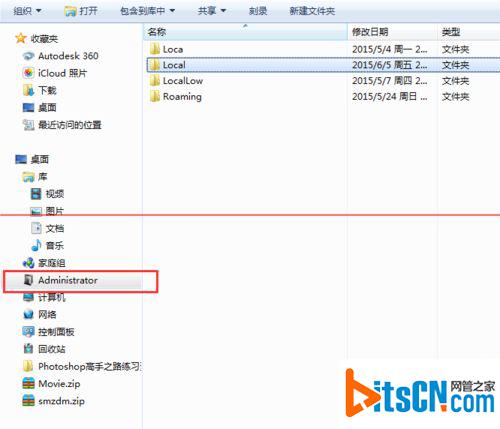Screen dimensions: 500x429
Task: Click the 刻录 burn button
Action: [x=258, y=11]
